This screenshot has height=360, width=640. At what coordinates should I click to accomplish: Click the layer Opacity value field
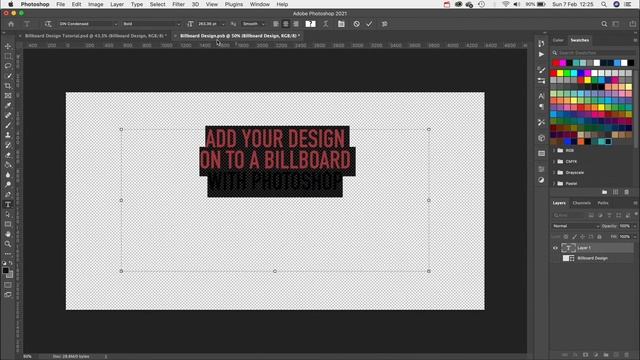(625, 226)
